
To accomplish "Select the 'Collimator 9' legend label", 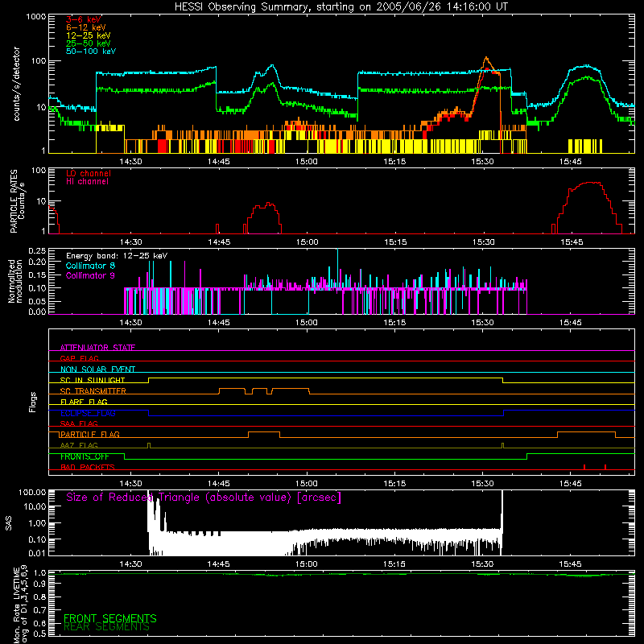I will (90, 275).
